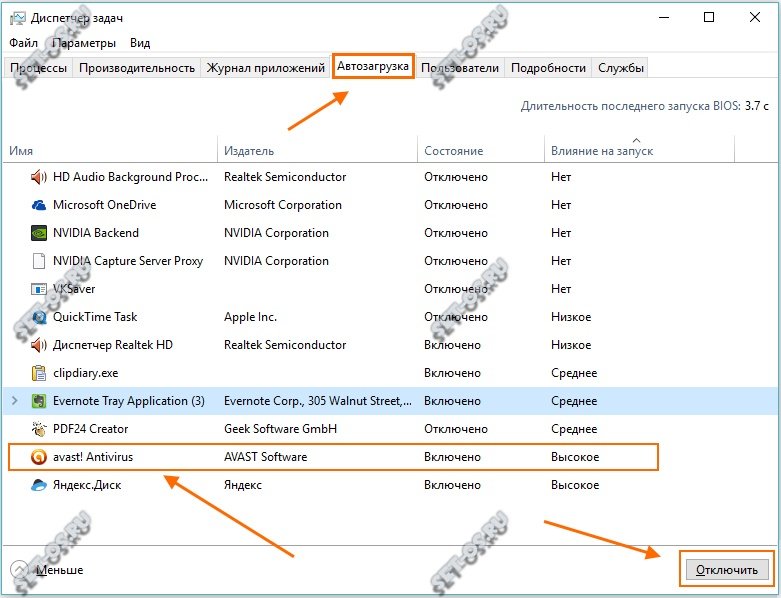Open the Журнал приложений tab
The height and width of the screenshot is (598, 781).
tap(265, 68)
